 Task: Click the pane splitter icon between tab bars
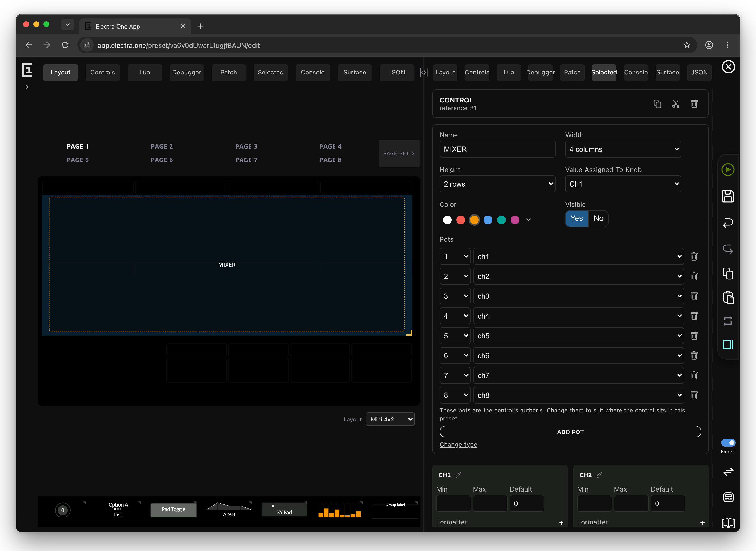click(x=423, y=72)
